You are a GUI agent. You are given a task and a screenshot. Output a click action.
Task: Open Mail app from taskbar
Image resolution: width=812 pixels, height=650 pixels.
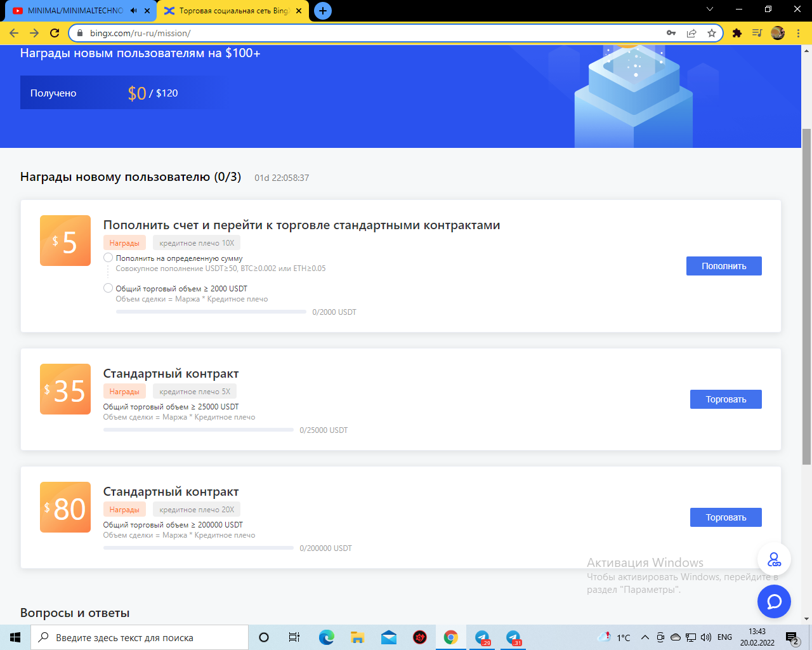(x=388, y=637)
